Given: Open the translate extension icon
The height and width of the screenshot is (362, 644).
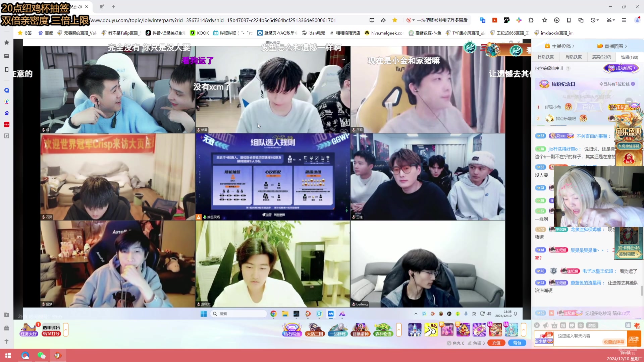Looking at the screenshot, I should coord(483,20).
